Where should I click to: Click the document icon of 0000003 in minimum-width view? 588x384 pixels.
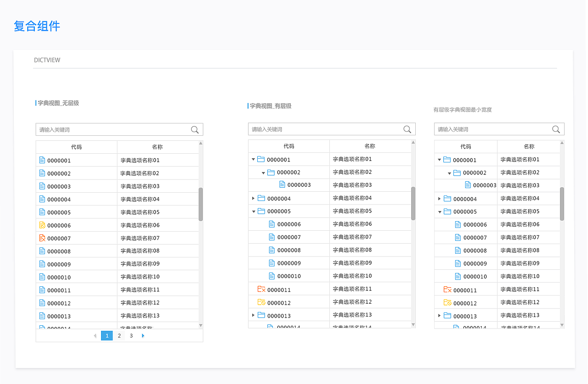468,185
